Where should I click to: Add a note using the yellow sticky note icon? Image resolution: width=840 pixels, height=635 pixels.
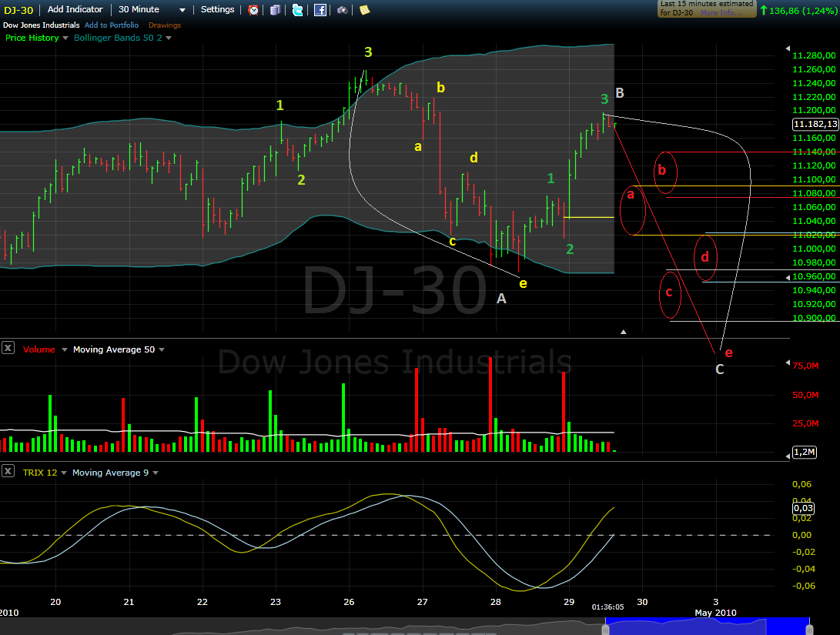point(364,10)
